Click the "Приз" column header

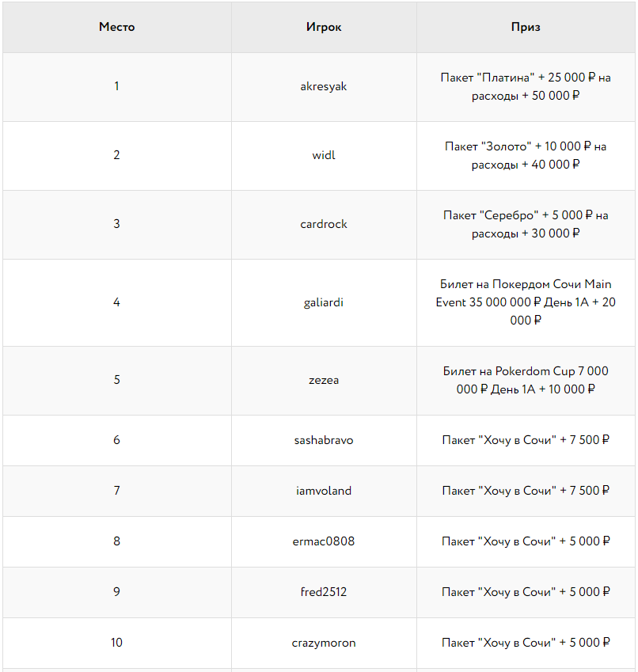[526, 27]
